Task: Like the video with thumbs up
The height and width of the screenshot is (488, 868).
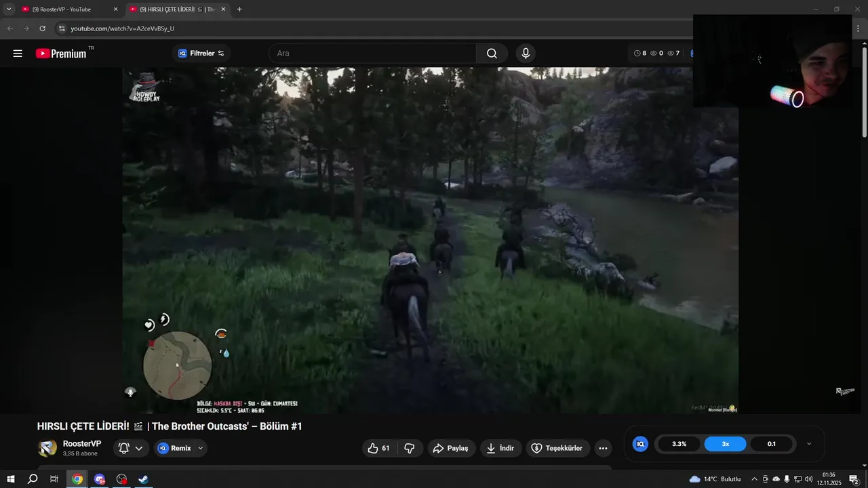Action: tap(378, 448)
